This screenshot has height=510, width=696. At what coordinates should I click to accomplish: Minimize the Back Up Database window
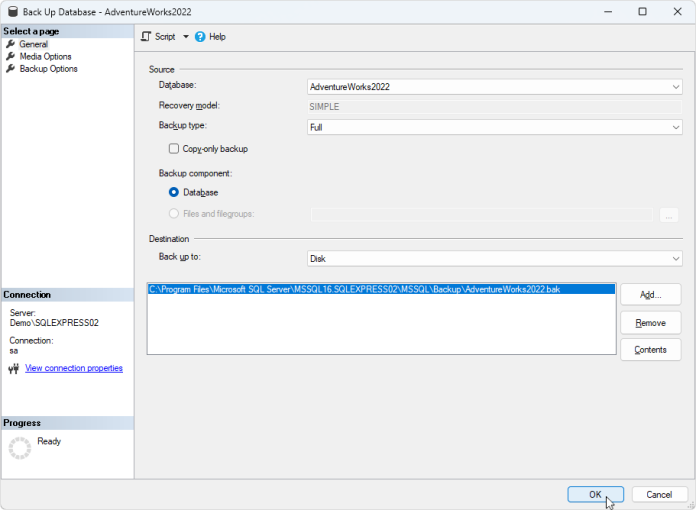[608, 12]
